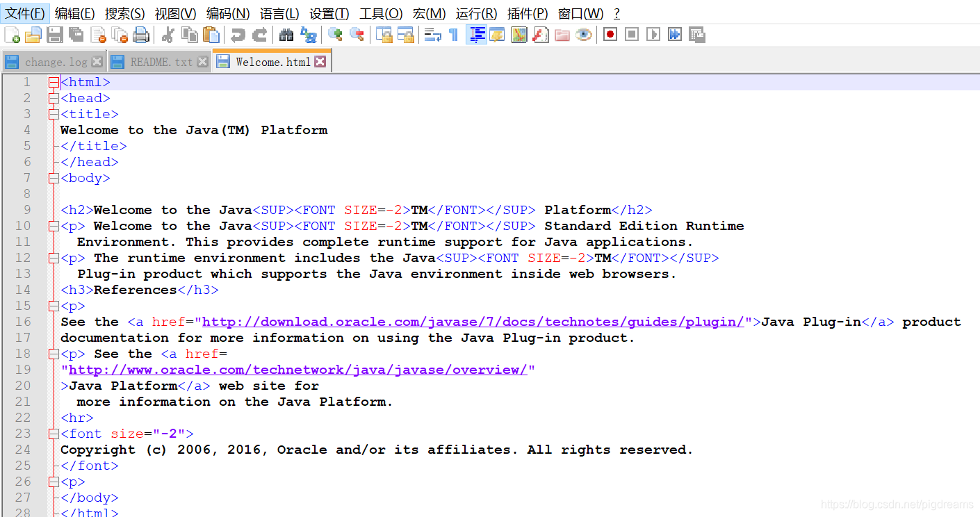
Task: Open the 视图(V) menu
Action: pyautogui.click(x=175, y=13)
